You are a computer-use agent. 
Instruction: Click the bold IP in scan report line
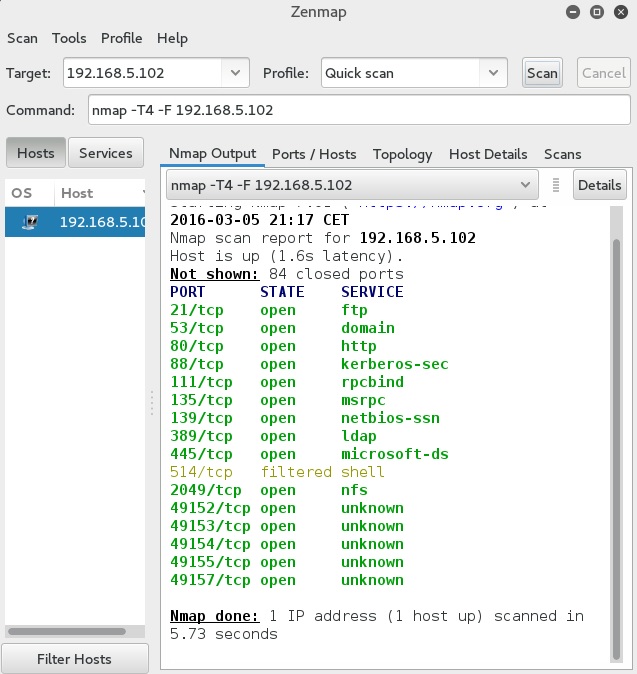pos(417,238)
